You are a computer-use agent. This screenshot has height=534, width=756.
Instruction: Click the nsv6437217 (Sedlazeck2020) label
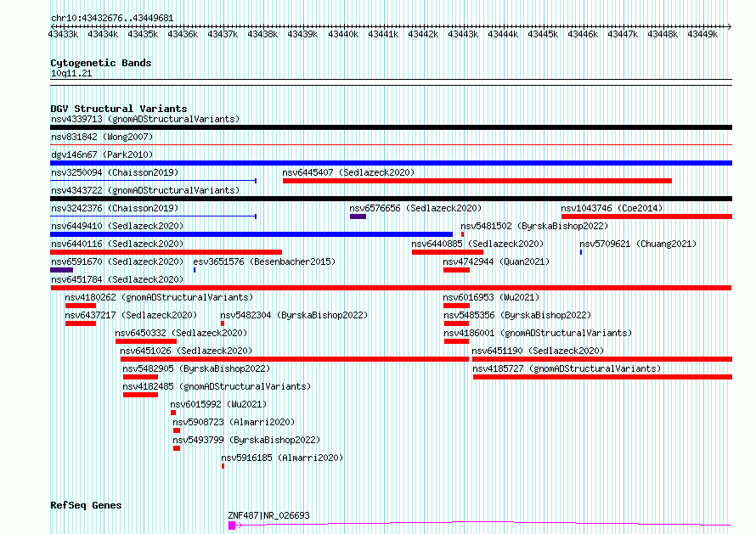131,315
